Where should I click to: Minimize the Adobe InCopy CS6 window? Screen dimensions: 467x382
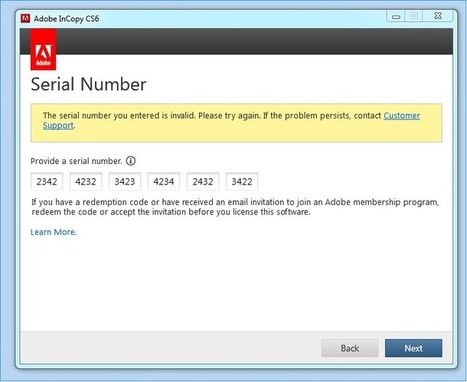coord(396,16)
